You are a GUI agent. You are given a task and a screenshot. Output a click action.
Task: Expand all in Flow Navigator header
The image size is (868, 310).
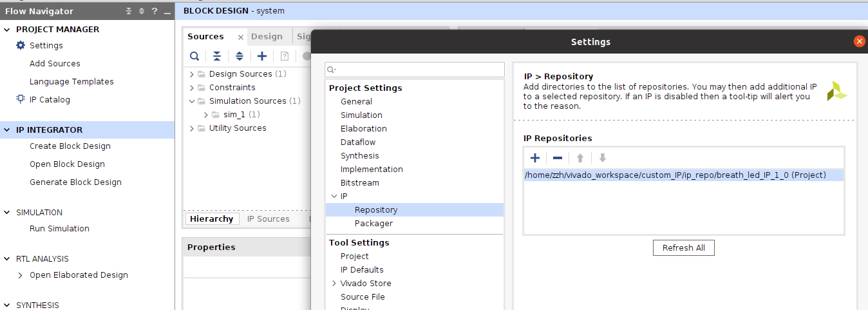(141, 11)
